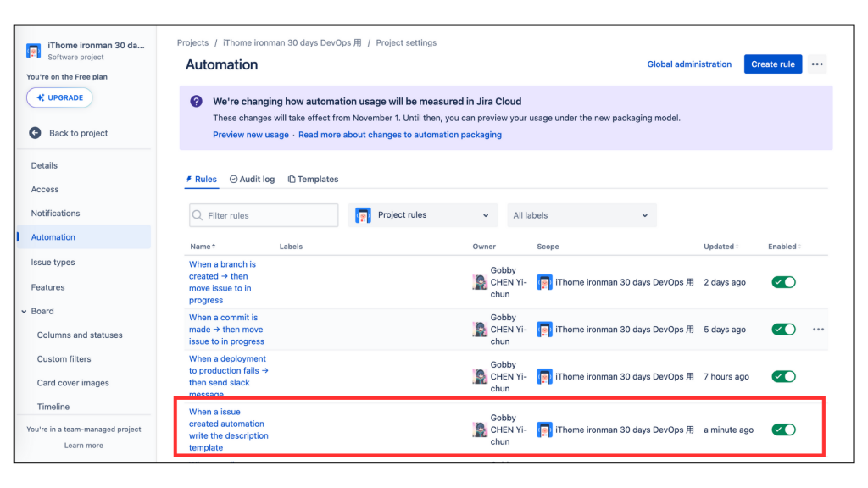The height and width of the screenshot is (488, 868).
Task: Click scope project icon in the branch rule row
Action: [x=544, y=282]
